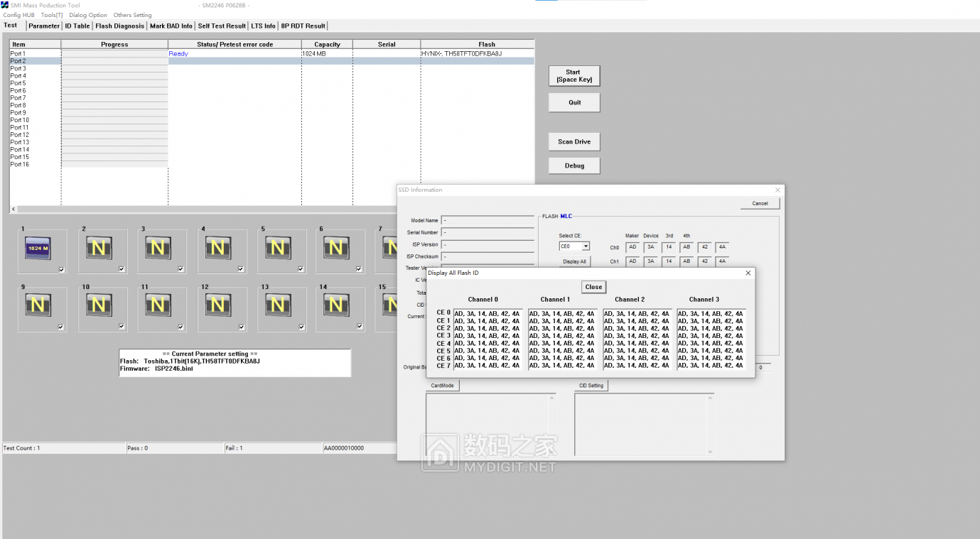Click Close in Display All Flash ID dialog
The height and width of the screenshot is (539, 980).
pos(593,287)
